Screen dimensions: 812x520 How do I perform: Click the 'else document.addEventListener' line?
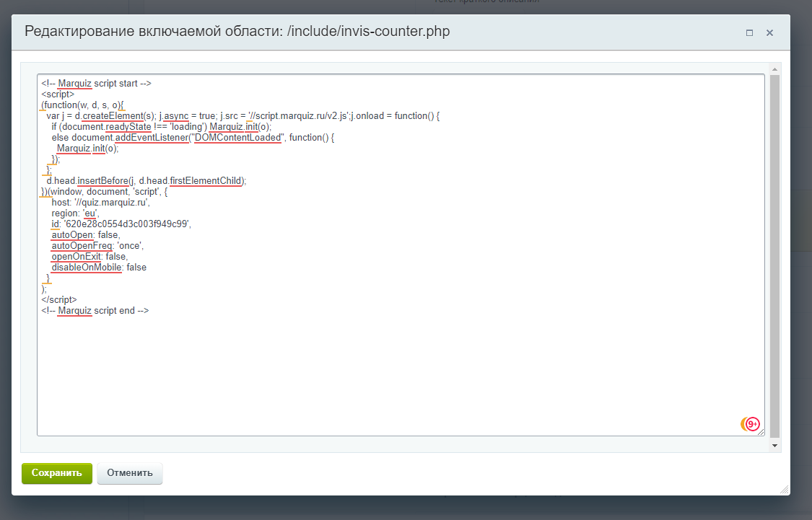[193, 138]
